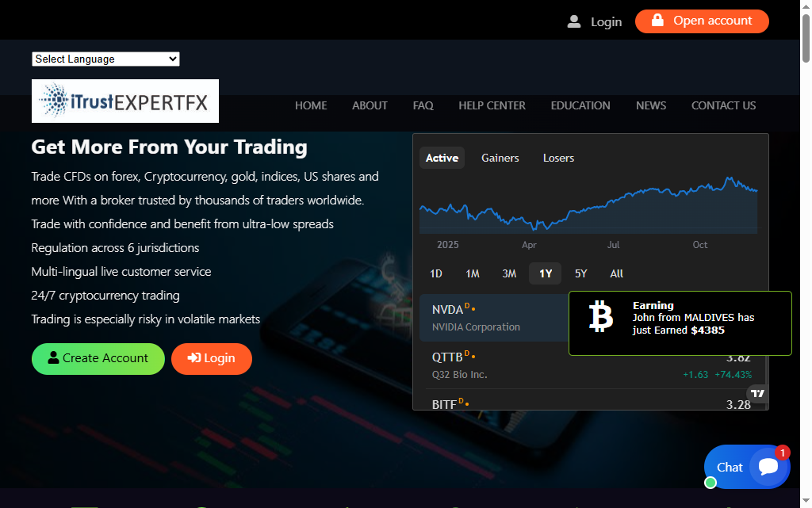This screenshot has height=508, width=812.
Task: Click the red notification badge on Chat
Action: pyautogui.click(x=782, y=453)
